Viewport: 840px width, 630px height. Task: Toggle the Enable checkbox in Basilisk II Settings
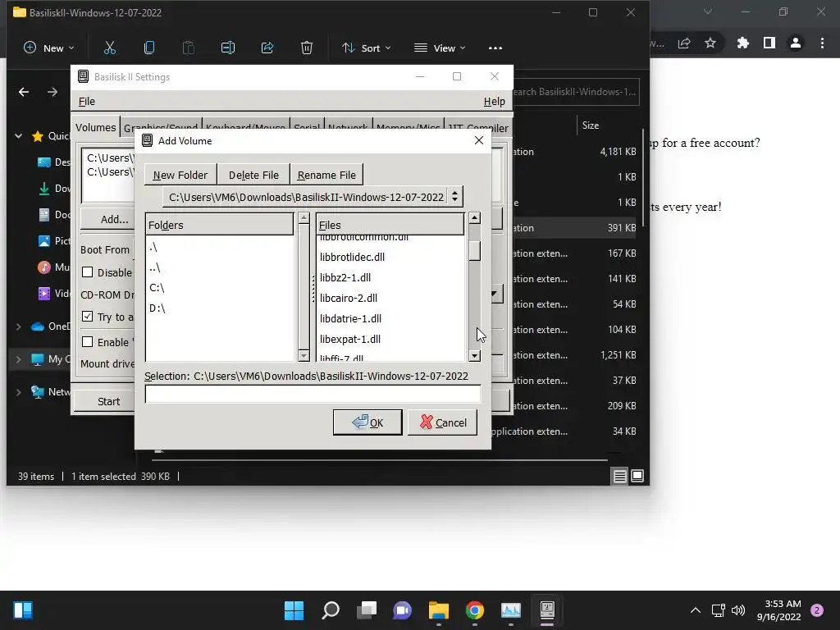(87, 342)
